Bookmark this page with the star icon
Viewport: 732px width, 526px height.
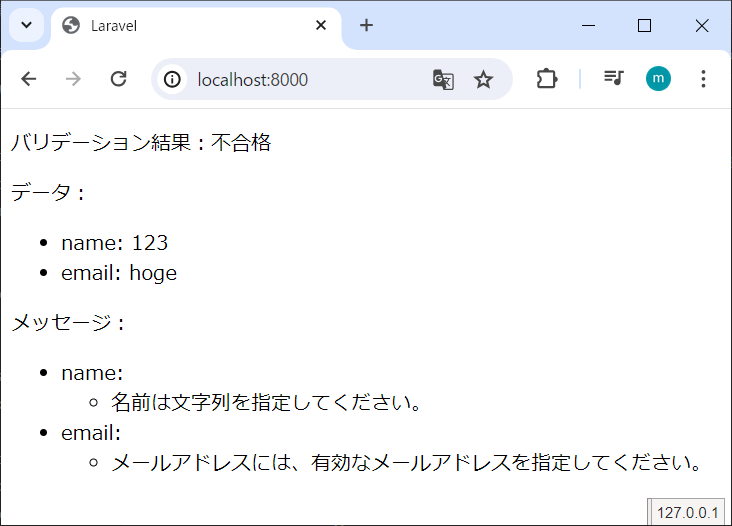tap(484, 79)
